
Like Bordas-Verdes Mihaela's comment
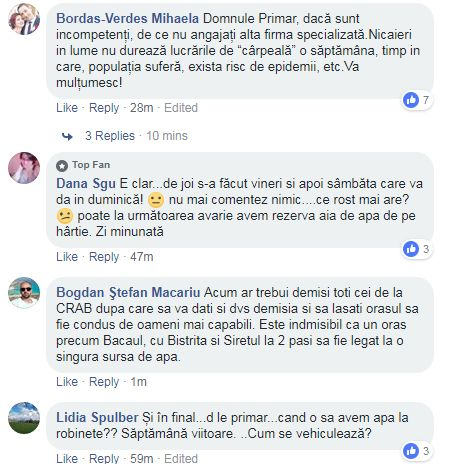67,108
